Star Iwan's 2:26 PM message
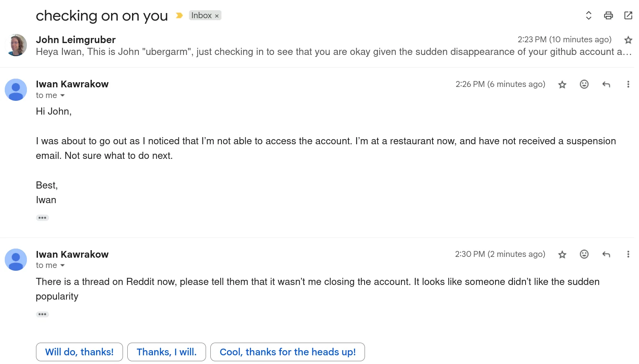Viewport: 639px width, 364px height. coord(562,84)
